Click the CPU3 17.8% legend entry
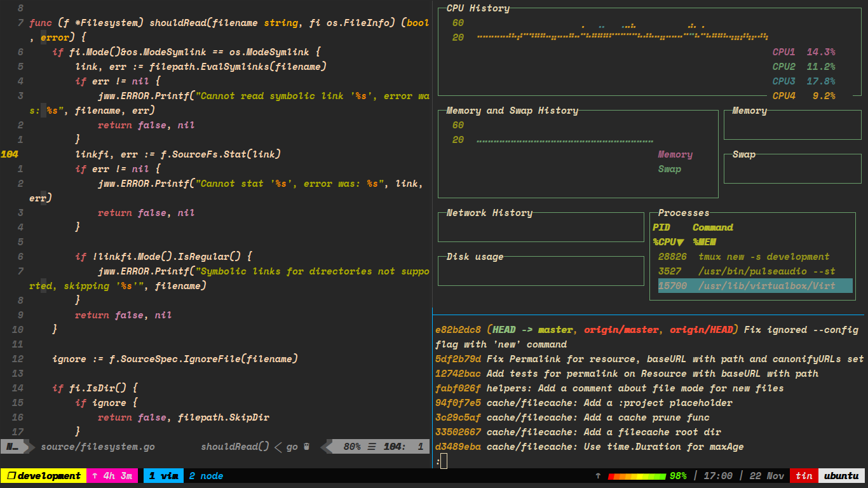 pos(804,81)
